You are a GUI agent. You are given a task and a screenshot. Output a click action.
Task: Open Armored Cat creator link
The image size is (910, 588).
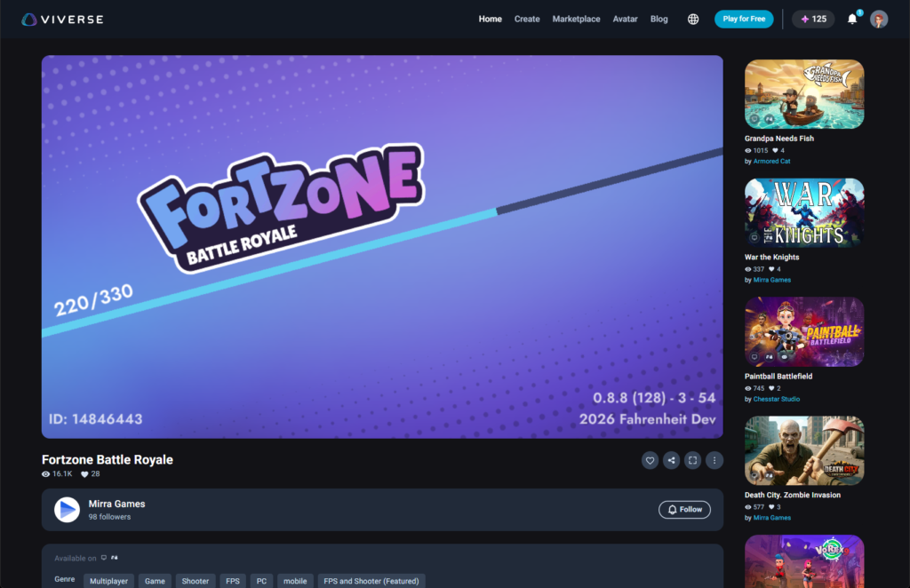click(x=772, y=161)
